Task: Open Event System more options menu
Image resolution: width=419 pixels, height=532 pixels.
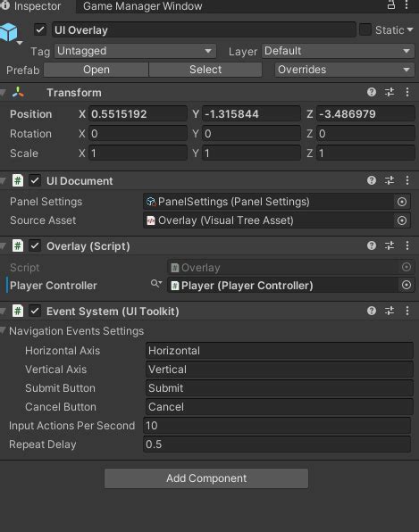Action: [x=407, y=311]
